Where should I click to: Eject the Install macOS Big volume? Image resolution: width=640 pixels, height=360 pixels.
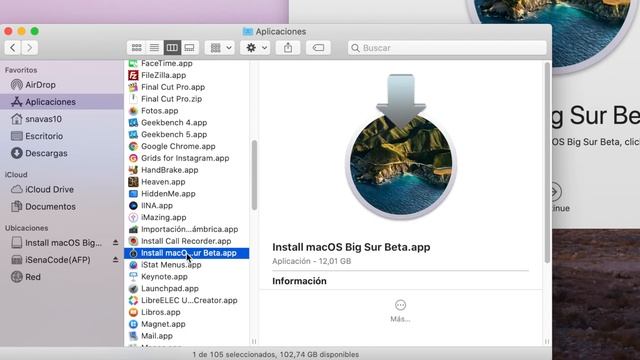coord(116,243)
